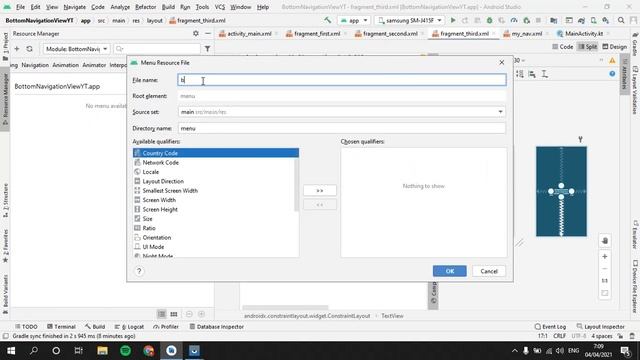640x360 pixels.
Task: Hide Resource Manager panel minimize icon
Action: coord(207,33)
